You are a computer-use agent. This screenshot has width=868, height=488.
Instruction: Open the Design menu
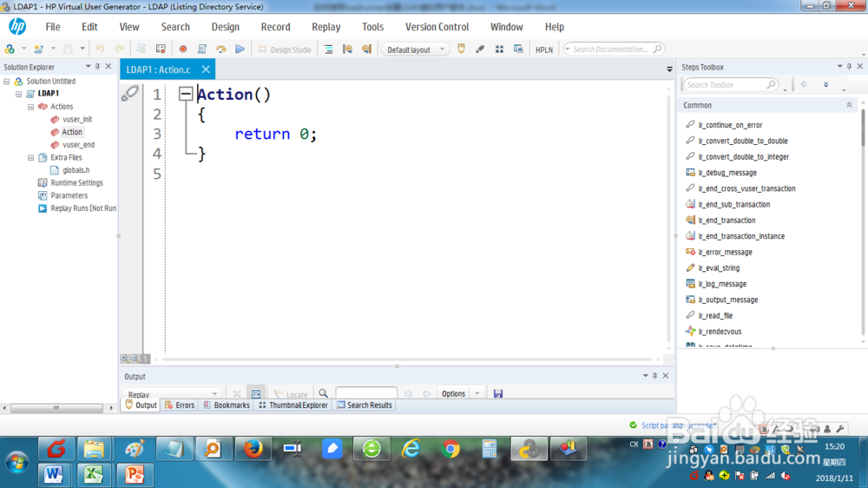point(226,27)
